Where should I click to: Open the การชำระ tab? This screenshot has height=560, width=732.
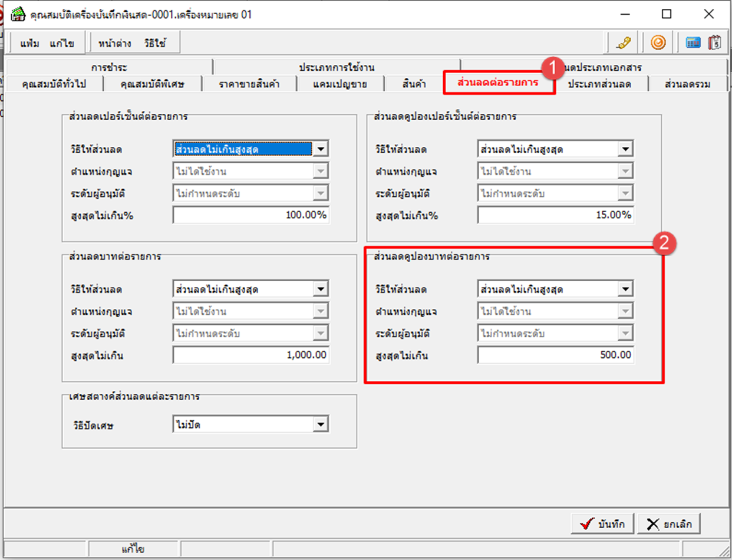point(110,67)
